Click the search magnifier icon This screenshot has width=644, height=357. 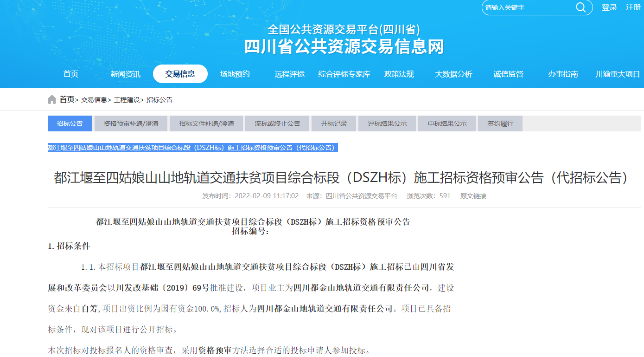click(x=581, y=7)
